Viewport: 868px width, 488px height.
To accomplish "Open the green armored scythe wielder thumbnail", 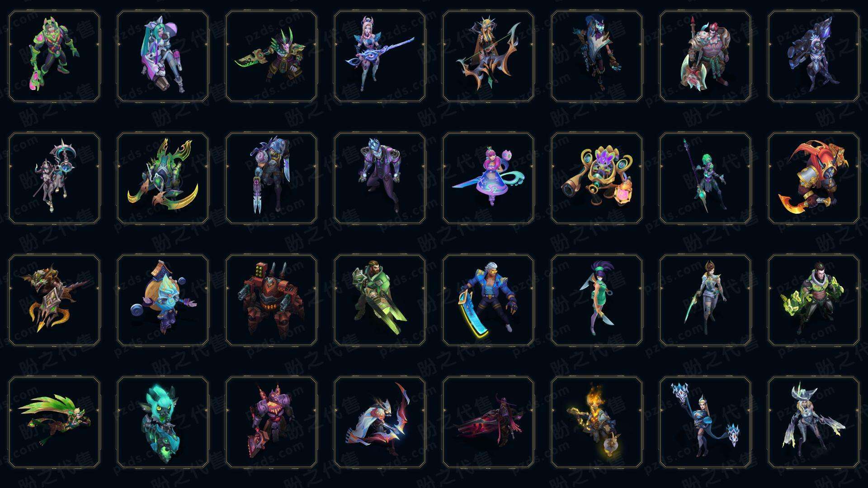I will (x=163, y=178).
